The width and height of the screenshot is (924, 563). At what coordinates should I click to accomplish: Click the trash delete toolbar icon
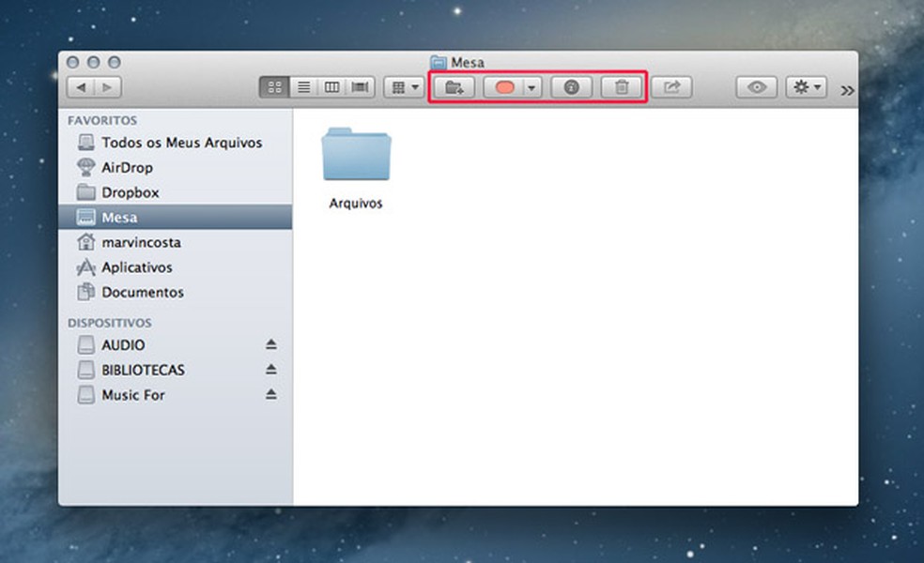pos(622,88)
